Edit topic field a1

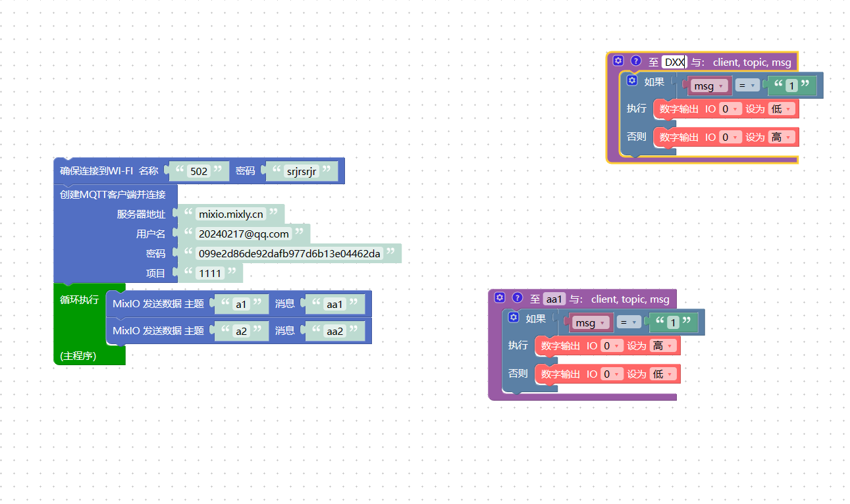[x=241, y=304]
